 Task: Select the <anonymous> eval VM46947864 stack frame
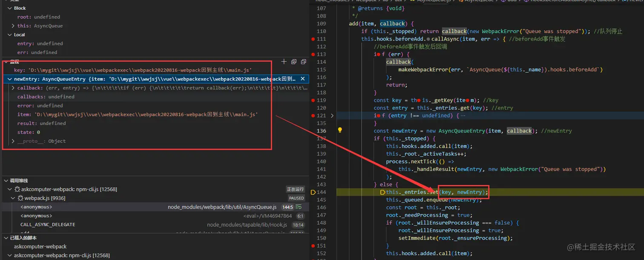pos(155,216)
